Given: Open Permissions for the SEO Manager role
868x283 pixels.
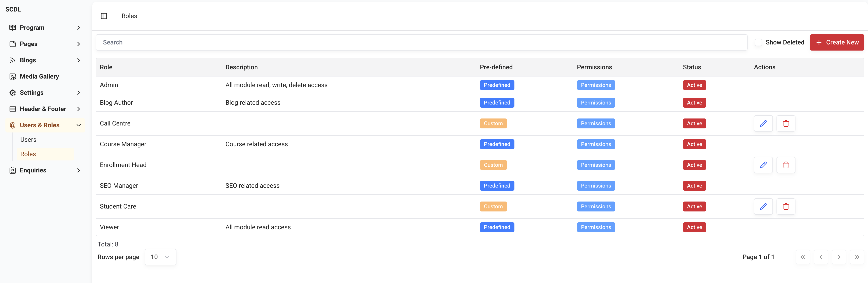Looking at the screenshot, I should [596, 186].
